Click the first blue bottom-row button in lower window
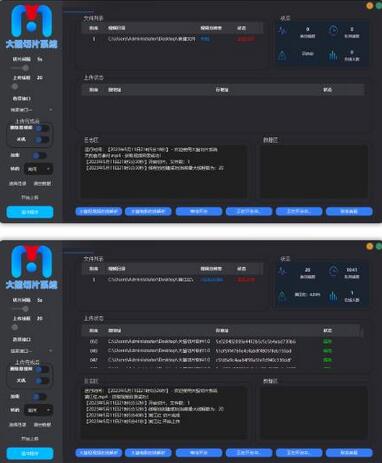Screen dimensions: 382x463 [x=99, y=452]
